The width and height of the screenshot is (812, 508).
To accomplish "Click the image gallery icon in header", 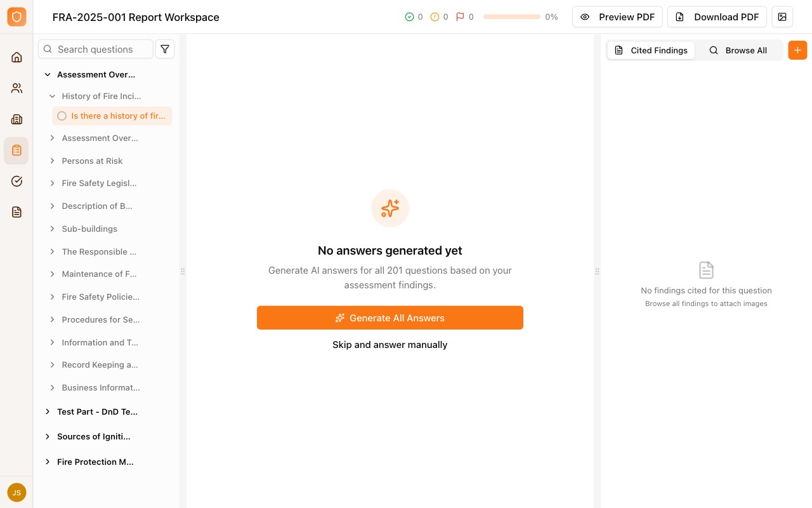I will tap(782, 17).
